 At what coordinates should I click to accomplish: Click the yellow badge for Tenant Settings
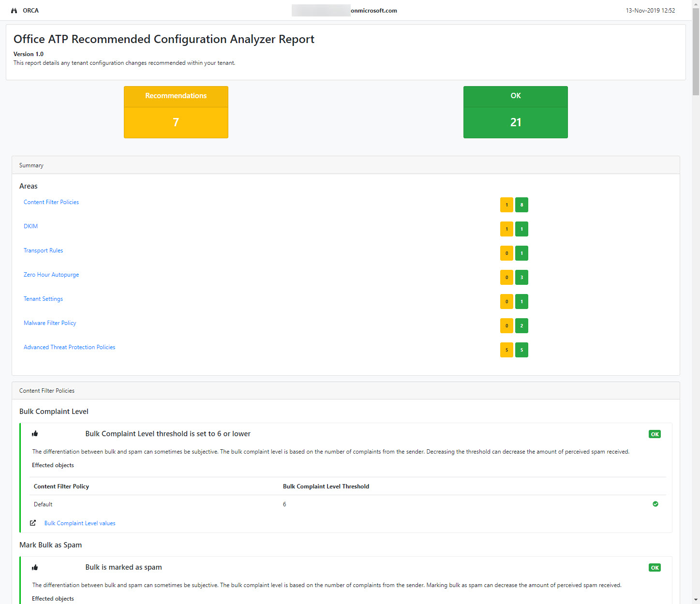coord(506,301)
